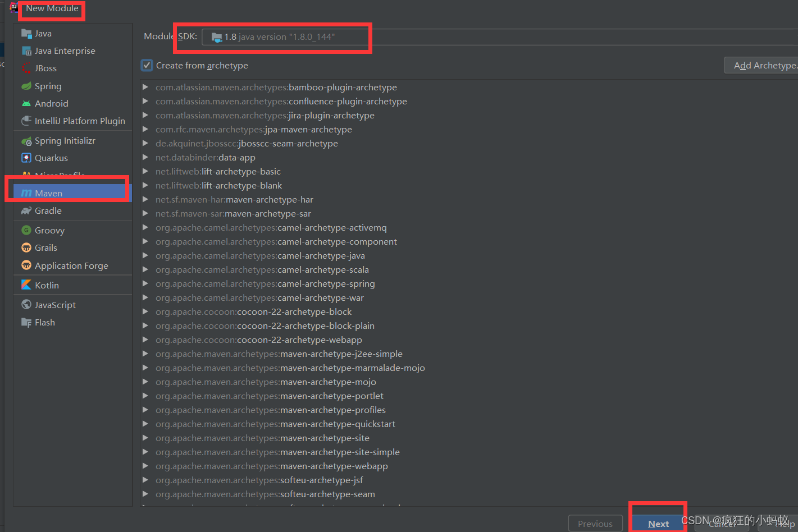Select maven-archetype-mojo row
The height and width of the screenshot is (532, 798).
coord(469,382)
